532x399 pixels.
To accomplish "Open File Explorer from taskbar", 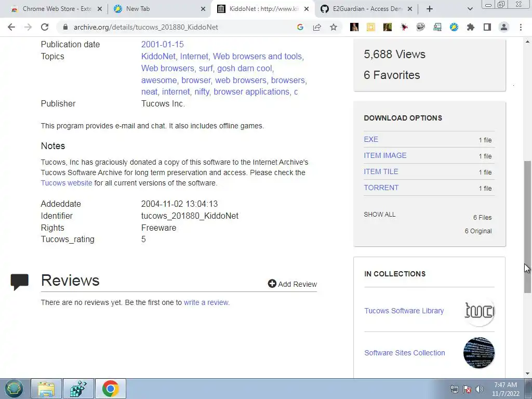I will [x=46, y=389].
